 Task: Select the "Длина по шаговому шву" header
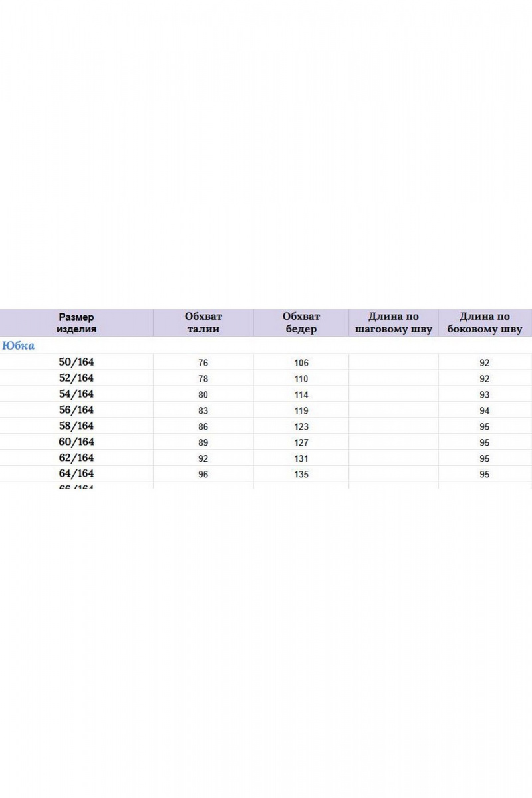pyautogui.click(x=394, y=323)
